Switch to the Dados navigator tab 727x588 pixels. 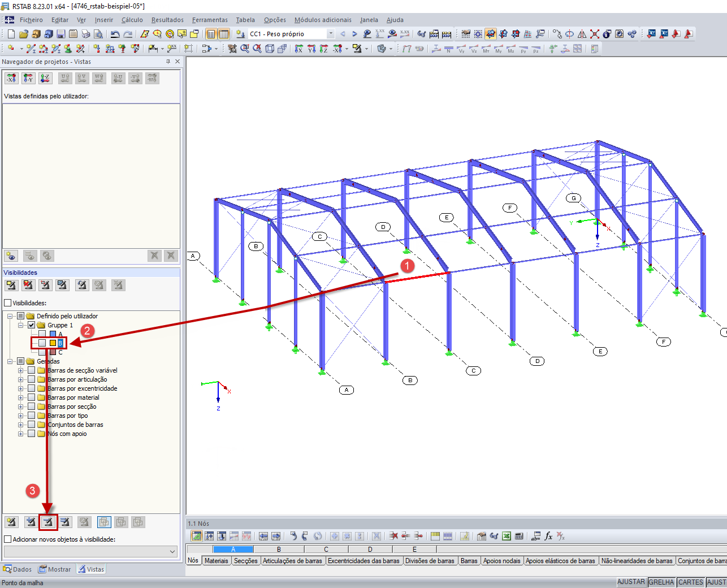coord(18,569)
